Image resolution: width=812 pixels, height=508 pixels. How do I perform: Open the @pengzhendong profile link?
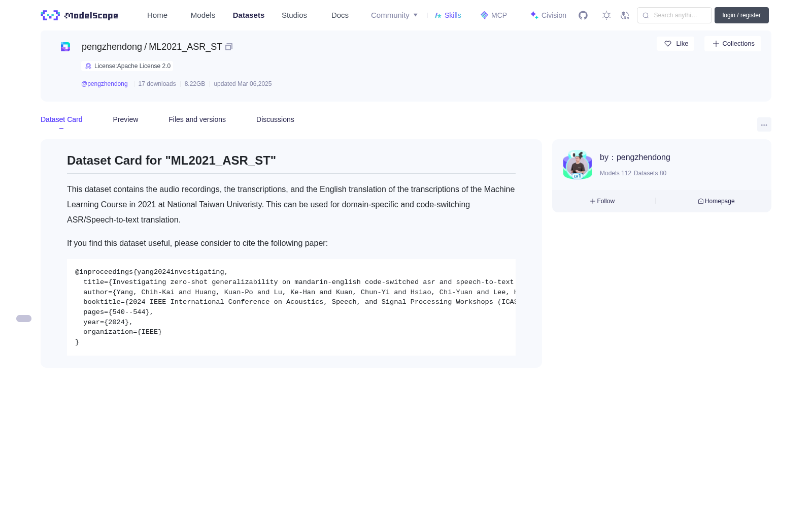coord(105,84)
